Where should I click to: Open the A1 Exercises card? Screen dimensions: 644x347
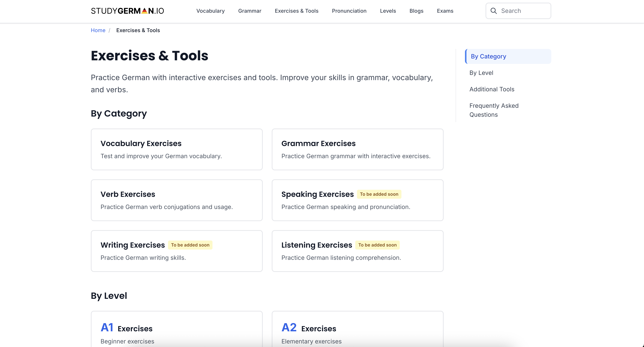tap(176, 330)
